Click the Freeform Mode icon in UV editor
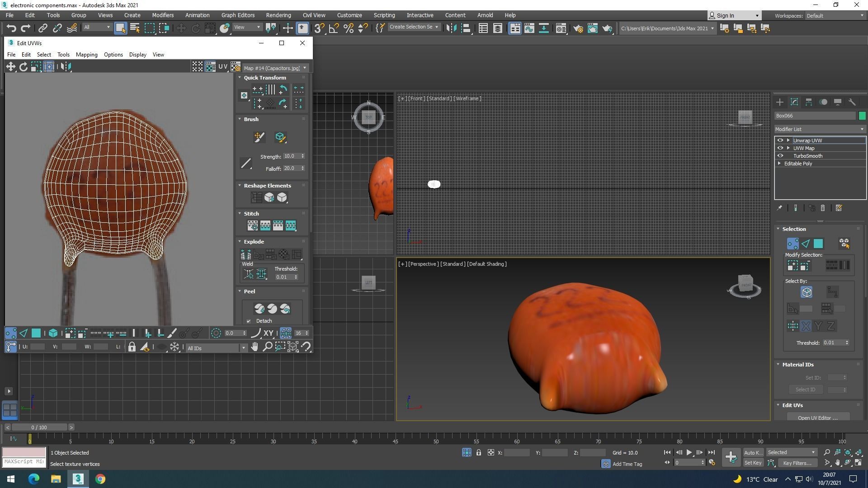868x488 pixels. (49, 67)
